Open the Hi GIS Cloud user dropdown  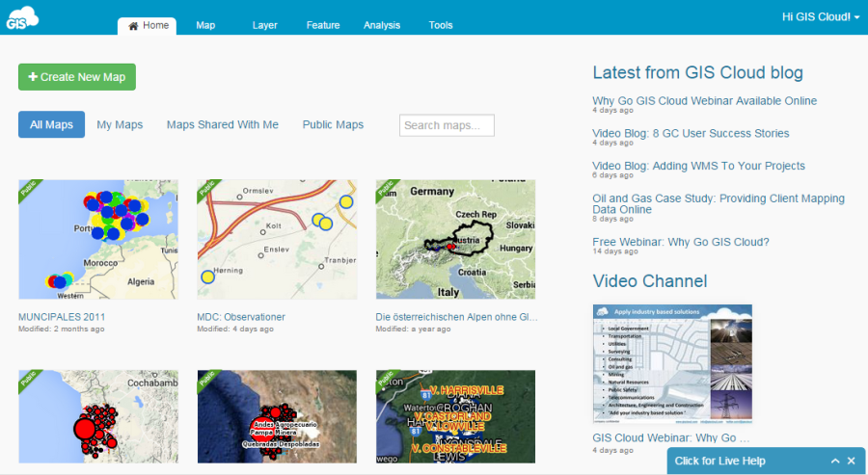[x=821, y=17]
